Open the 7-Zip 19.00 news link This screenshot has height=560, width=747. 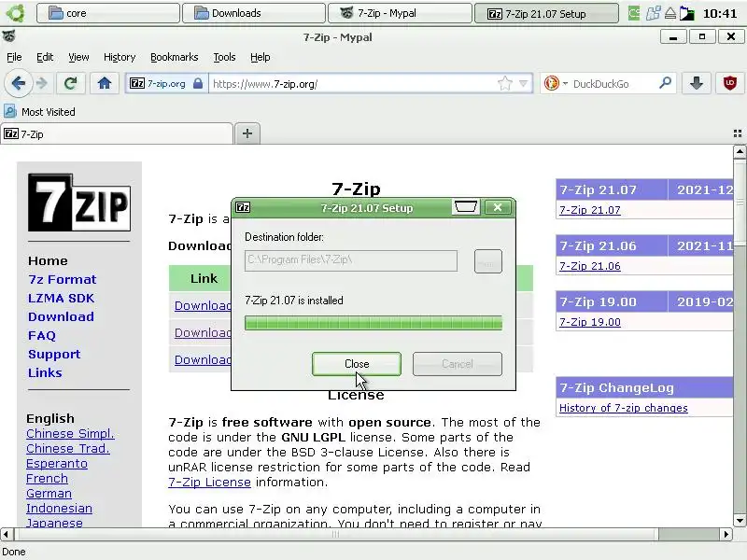coord(590,322)
